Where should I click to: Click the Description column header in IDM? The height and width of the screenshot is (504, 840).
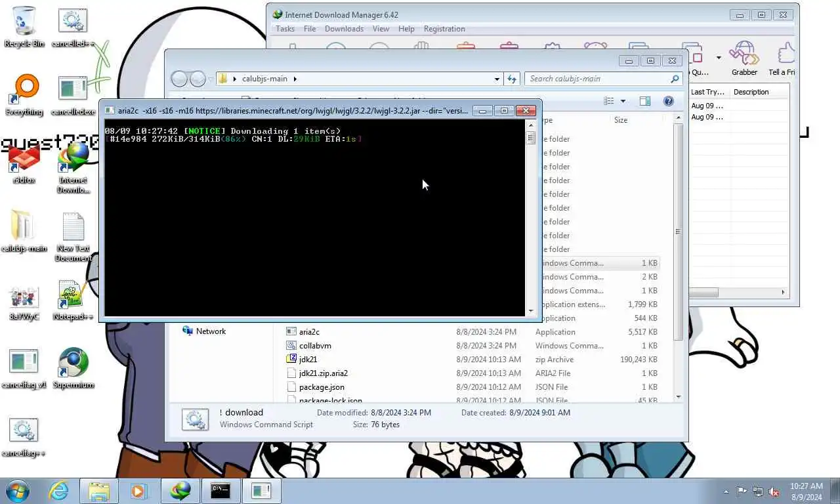(759, 92)
